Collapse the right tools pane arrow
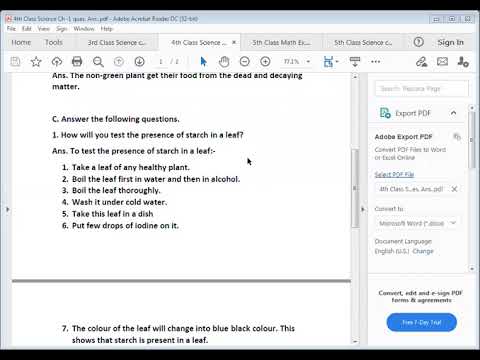Viewport: 480px width, 360px height. pyautogui.click(x=363, y=209)
